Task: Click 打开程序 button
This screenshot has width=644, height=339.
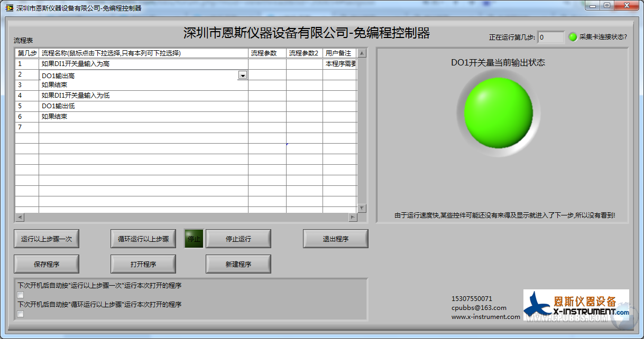Action: pyautogui.click(x=143, y=264)
